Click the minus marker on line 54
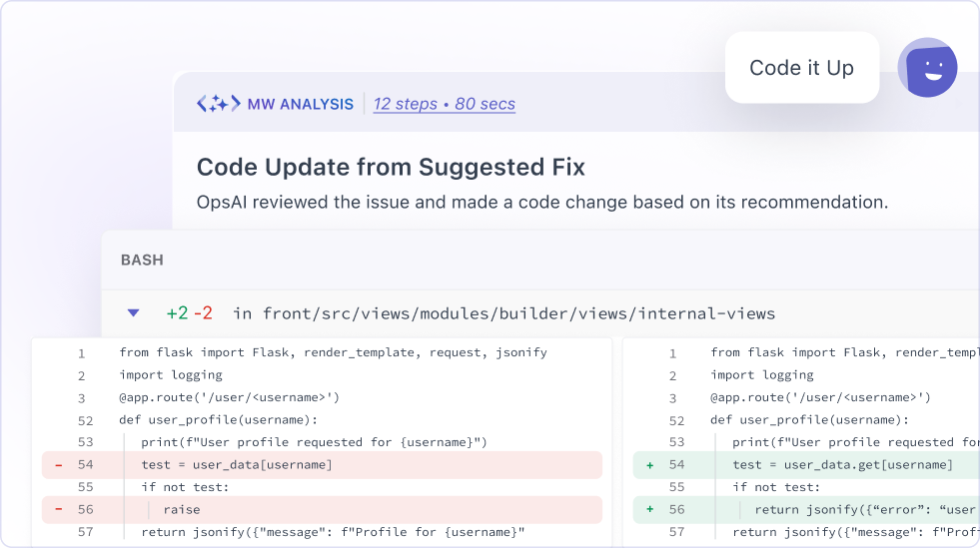980x548 pixels. [x=58, y=465]
